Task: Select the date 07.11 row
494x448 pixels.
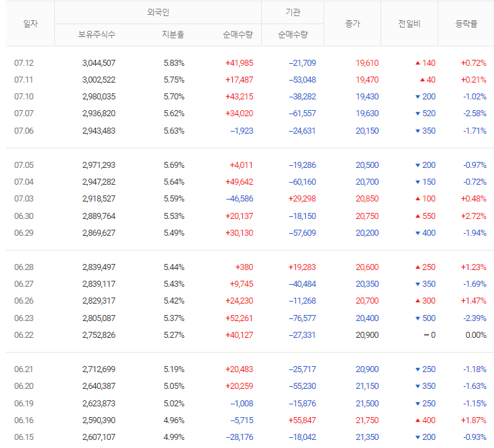Action: [x=24, y=80]
